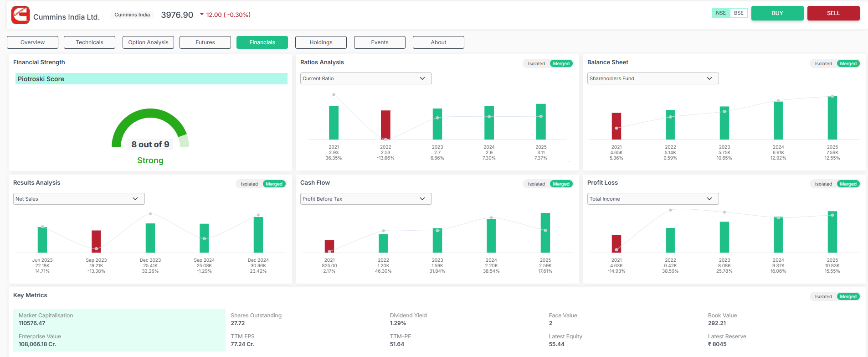The height and width of the screenshot is (357, 868).
Task: Click the 2025 Total Income green bar
Action: click(x=832, y=232)
